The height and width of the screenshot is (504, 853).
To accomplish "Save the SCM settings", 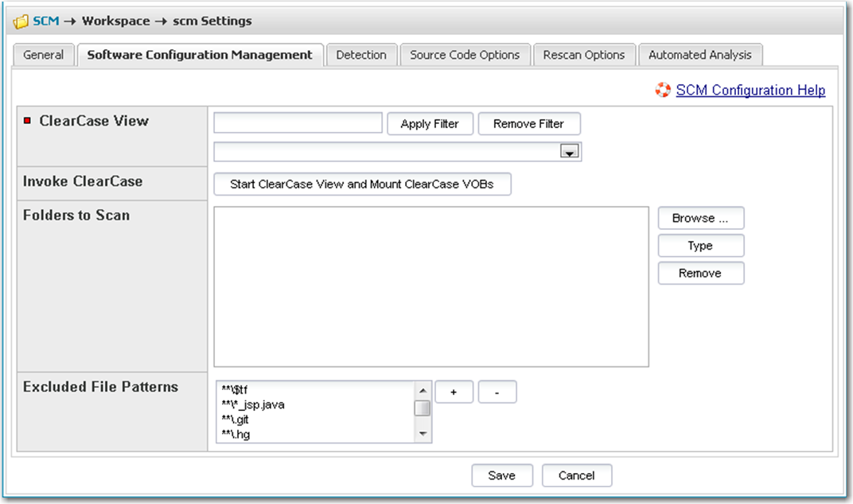I will [501, 475].
